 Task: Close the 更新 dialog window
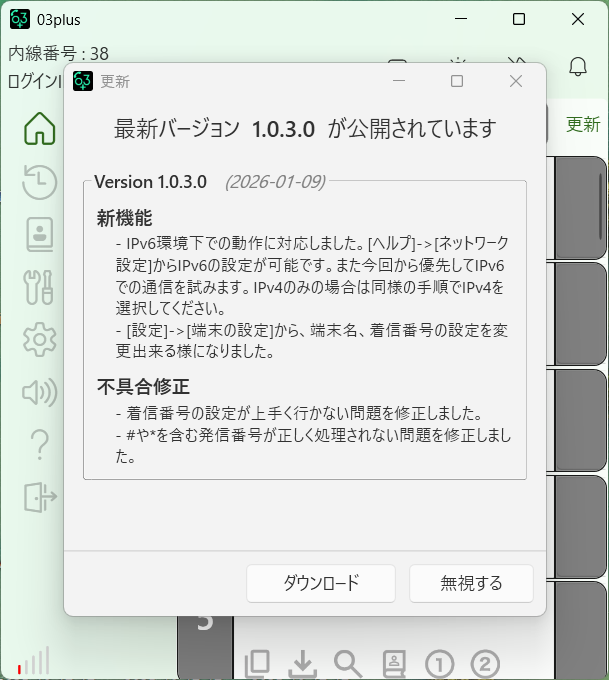click(x=516, y=81)
